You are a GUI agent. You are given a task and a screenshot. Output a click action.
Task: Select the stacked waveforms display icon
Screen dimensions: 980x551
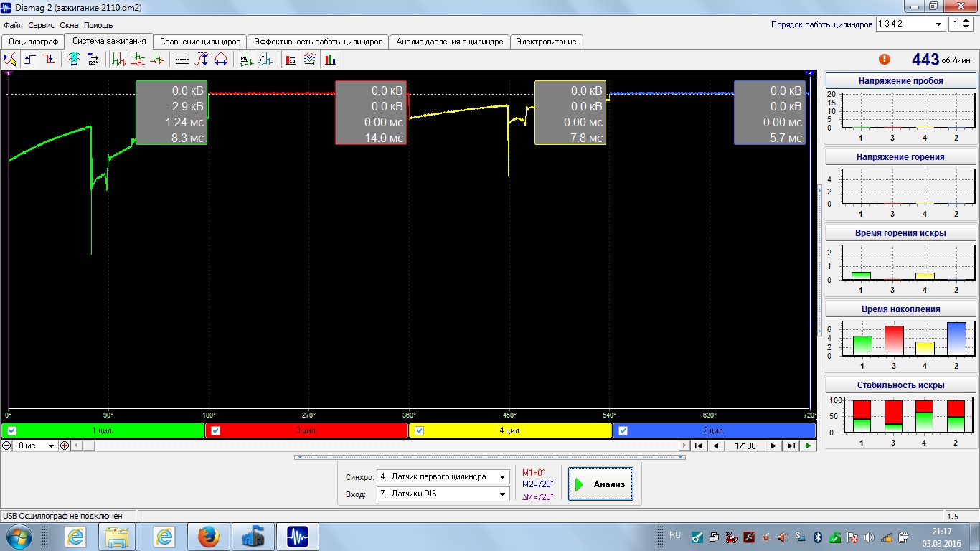click(138, 60)
